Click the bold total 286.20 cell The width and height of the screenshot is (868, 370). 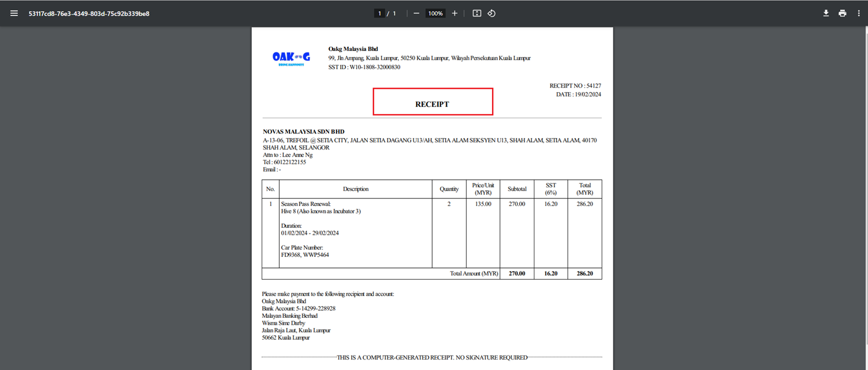pos(584,273)
